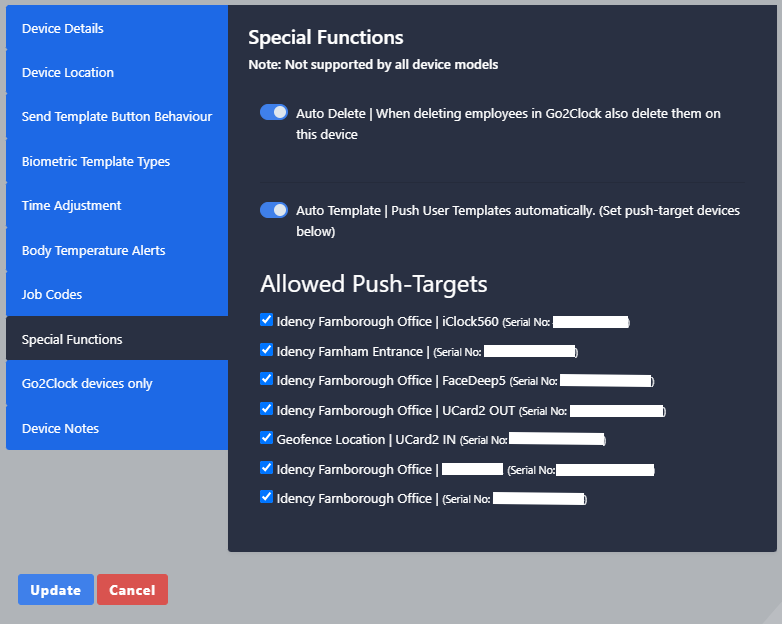782x624 pixels.
Task: Uncheck the iClock560 push-target checkbox
Action: [x=266, y=320]
